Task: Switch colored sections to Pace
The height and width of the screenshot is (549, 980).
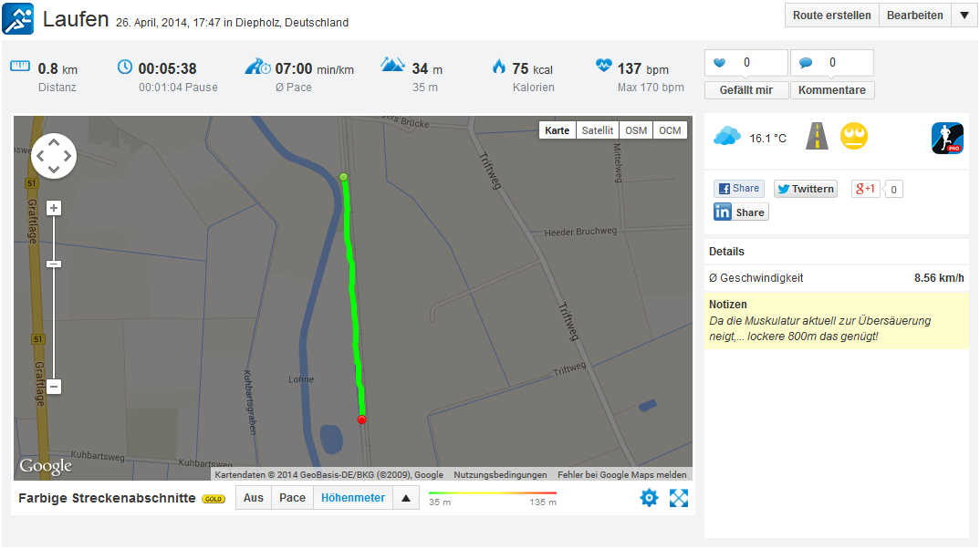Action: 292,498
